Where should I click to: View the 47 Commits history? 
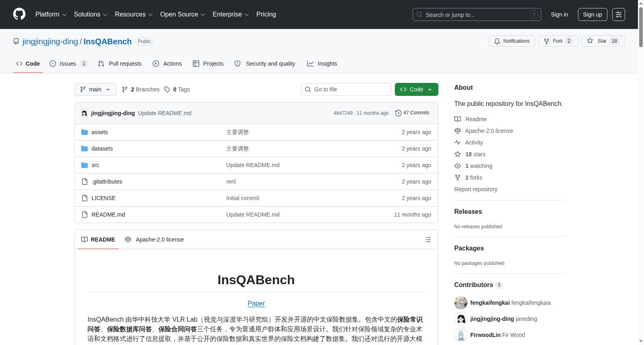tap(412, 113)
